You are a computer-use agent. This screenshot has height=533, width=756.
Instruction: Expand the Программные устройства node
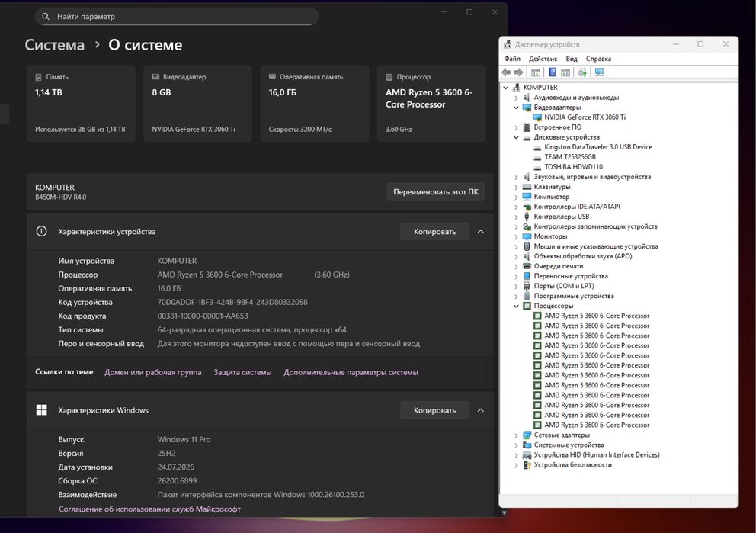pyautogui.click(x=517, y=296)
